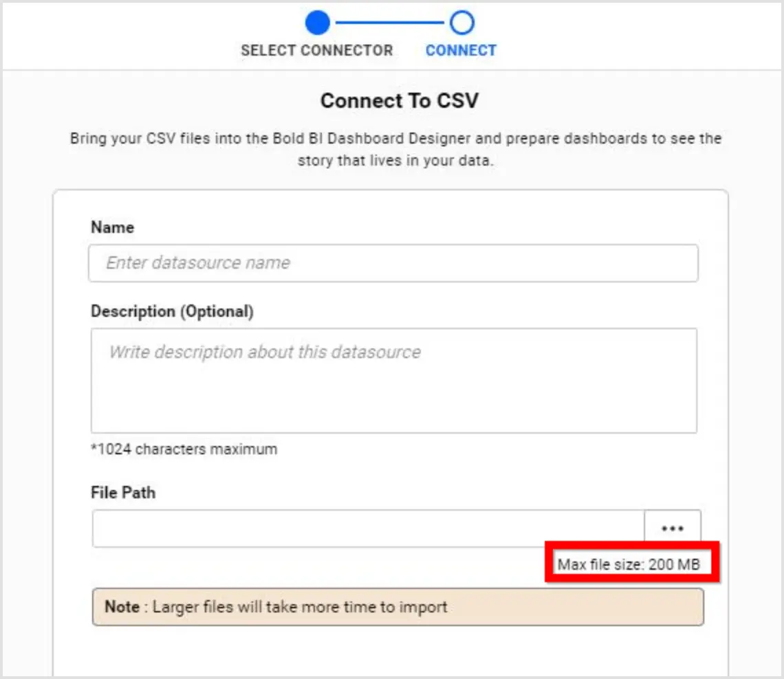Click the larger files import note
Screen dimensions: 784x679
(x=398, y=607)
